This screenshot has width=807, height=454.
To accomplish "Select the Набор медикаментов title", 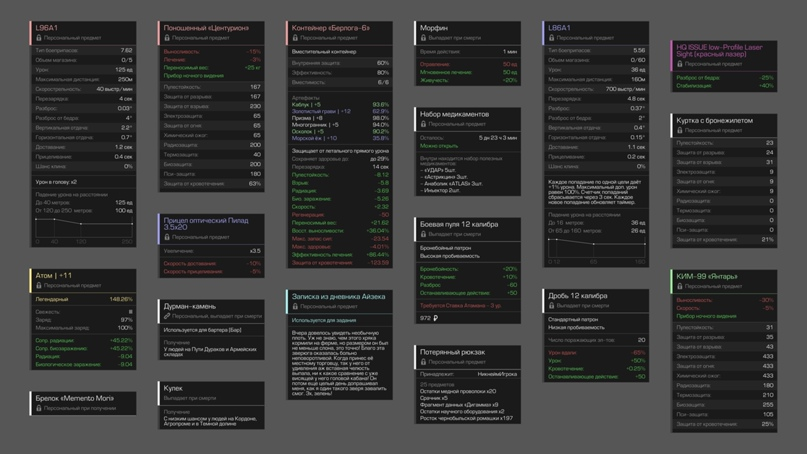I will (454, 114).
